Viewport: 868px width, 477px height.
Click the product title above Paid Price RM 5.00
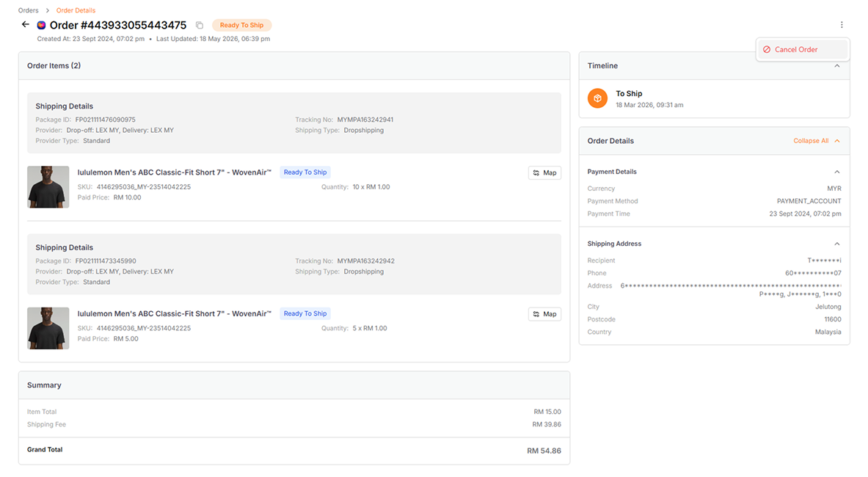pyautogui.click(x=175, y=314)
